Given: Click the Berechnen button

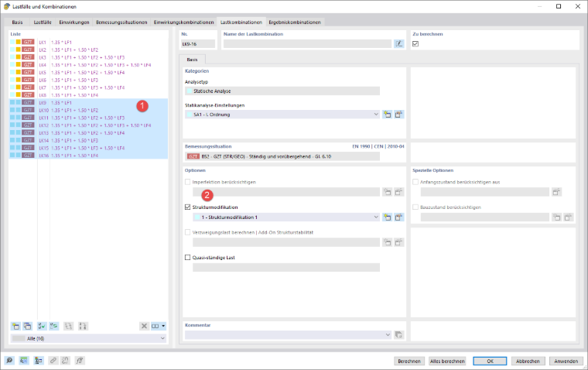Looking at the screenshot, I should click(409, 361).
